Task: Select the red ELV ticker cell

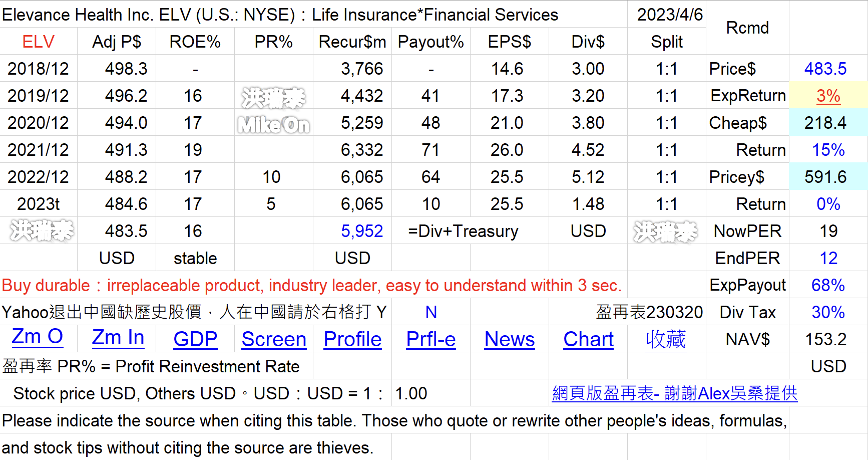Action: (39, 42)
